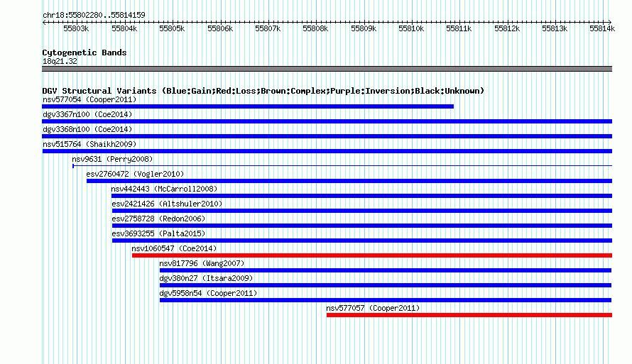Click the esv2760472 blue bar
This screenshot has height=364, width=632.
pos(349,181)
